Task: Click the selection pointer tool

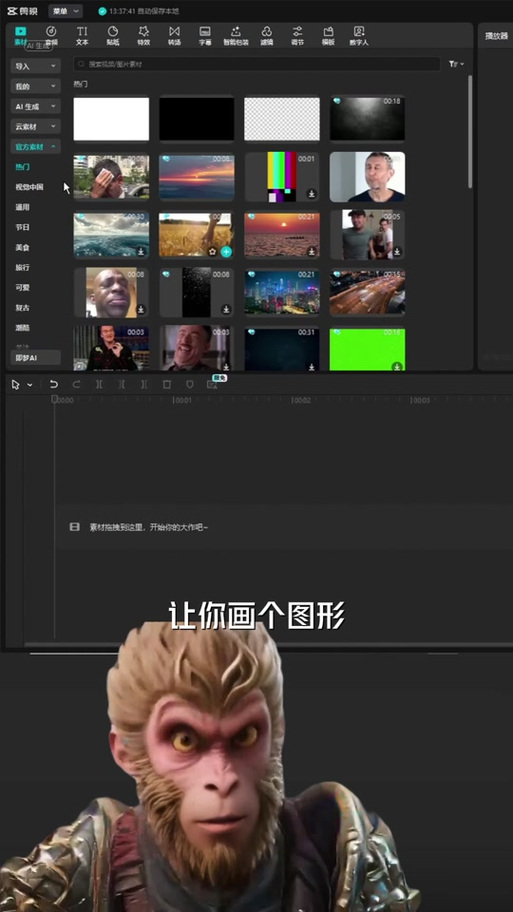Action: [x=16, y=384]
